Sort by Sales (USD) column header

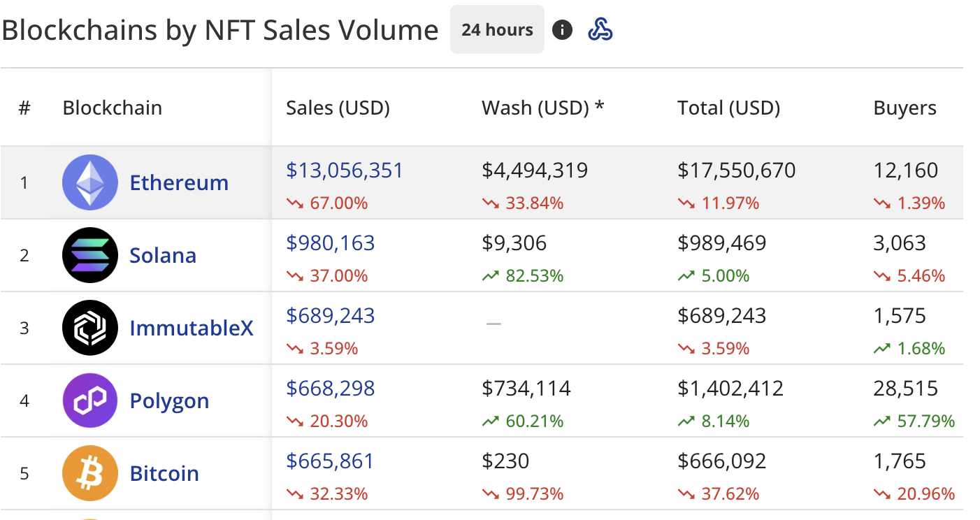(338, 108)
